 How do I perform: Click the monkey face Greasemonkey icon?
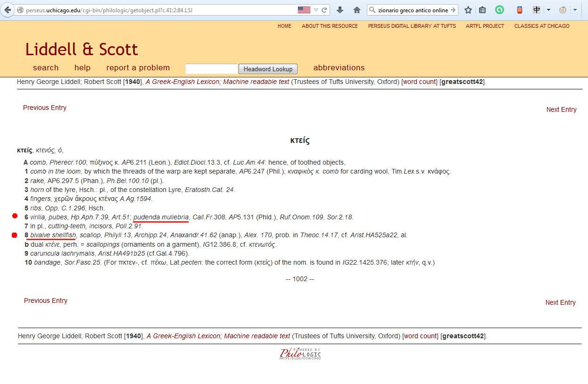coord(563,10)
